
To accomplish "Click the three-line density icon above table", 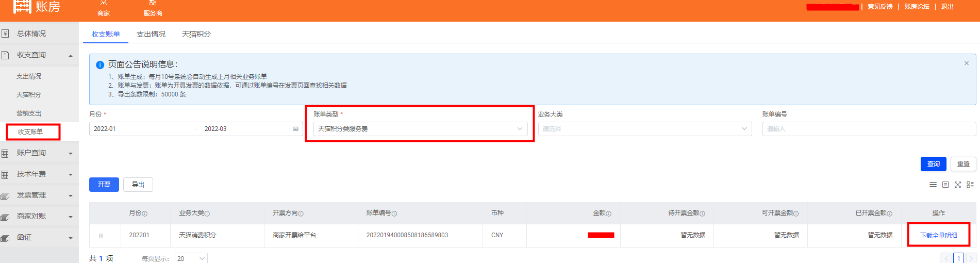I will click(933, 185).
